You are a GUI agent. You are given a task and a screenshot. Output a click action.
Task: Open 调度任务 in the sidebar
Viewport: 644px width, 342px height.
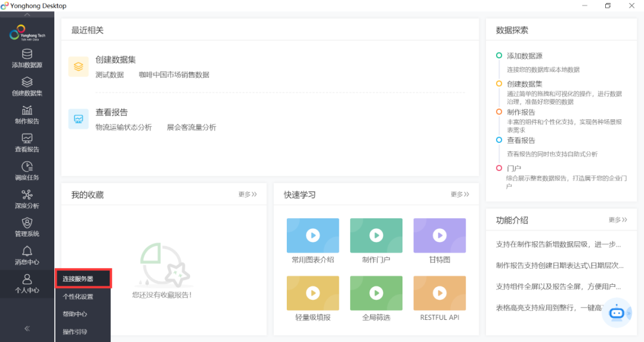click(27, 171)
